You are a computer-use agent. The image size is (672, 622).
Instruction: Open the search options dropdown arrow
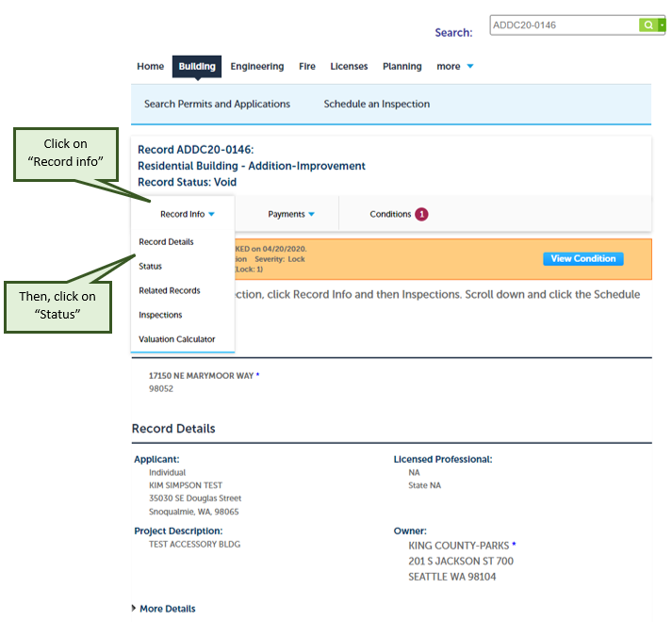[662, 25]
